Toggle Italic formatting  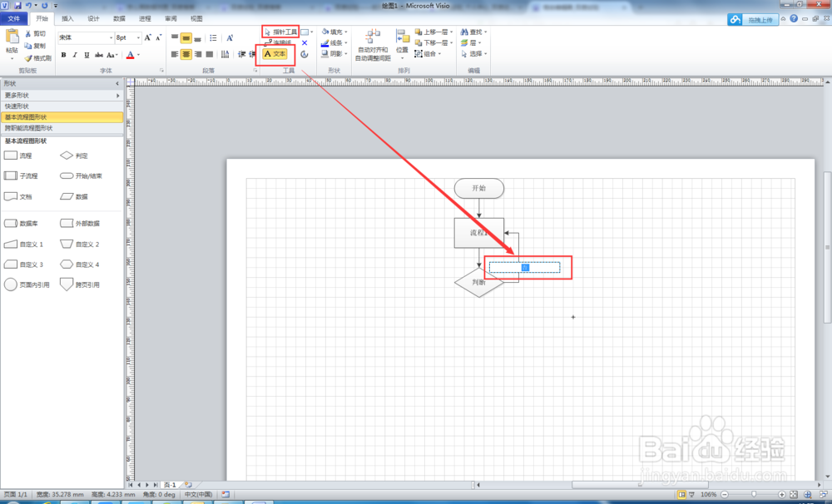click(75, 55)
